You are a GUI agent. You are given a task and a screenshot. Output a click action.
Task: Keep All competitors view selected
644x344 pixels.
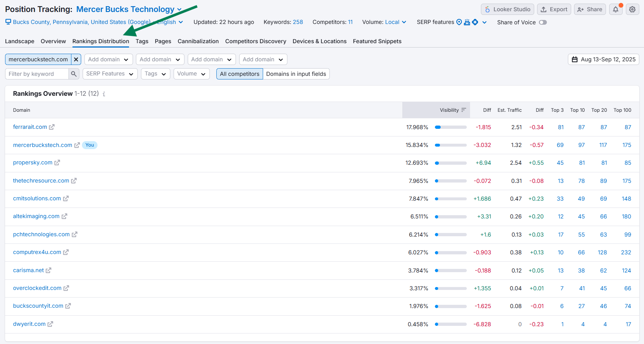pyautogui.click(x=239, y=74)
